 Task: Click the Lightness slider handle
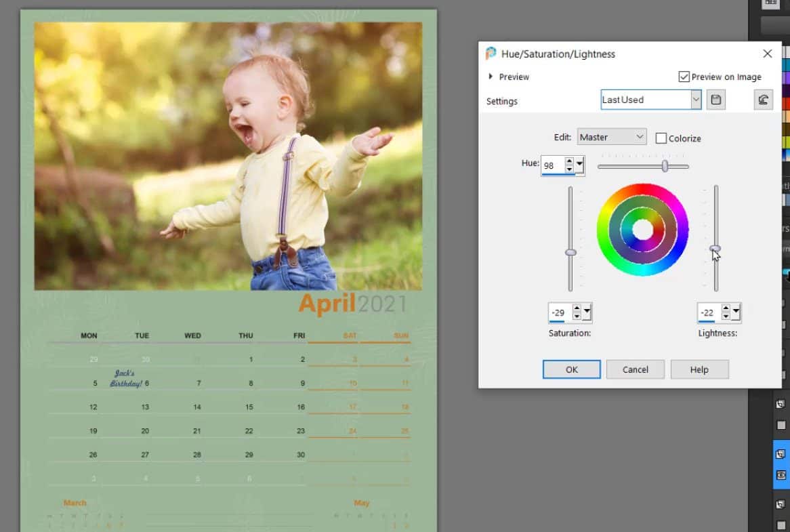715,247
